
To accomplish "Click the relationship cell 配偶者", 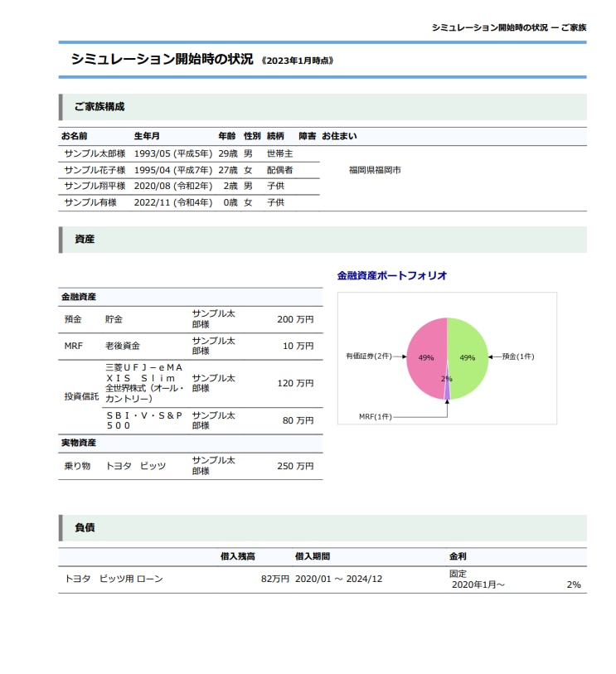I will [x=280, y=170].
